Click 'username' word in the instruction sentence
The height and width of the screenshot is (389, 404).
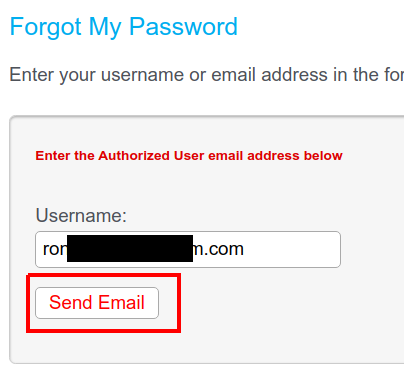[x=142, y=75]
